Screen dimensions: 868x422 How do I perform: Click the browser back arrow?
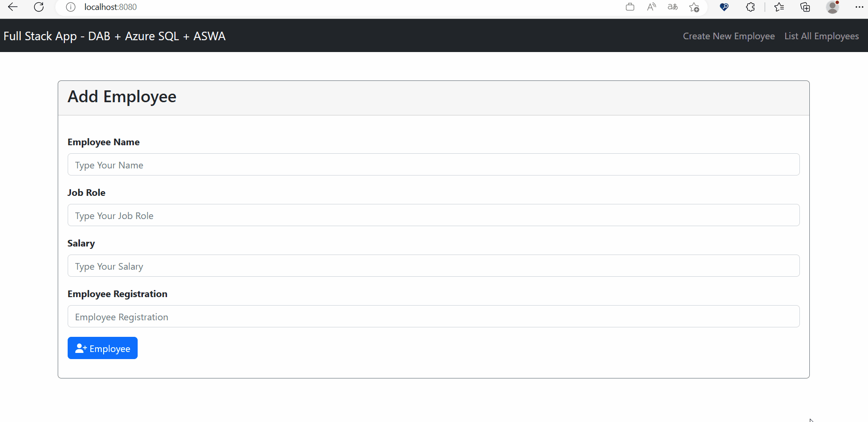13,7
